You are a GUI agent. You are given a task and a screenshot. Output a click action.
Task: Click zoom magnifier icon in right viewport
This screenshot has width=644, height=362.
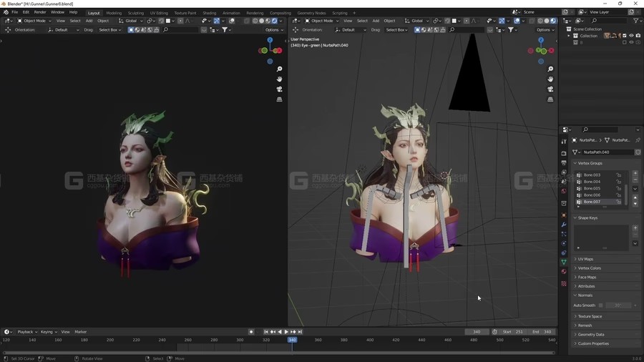(x=550, y=69)
